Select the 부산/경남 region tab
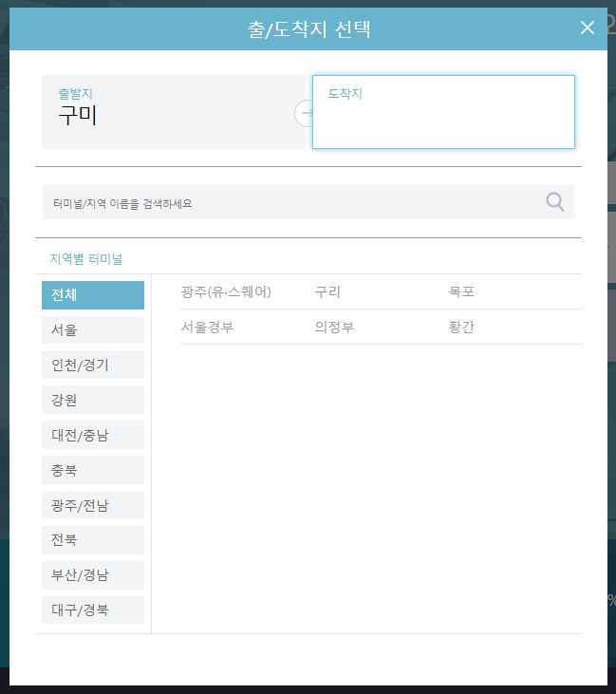This screenshot has width=616, height=694. tap(93, 575)
